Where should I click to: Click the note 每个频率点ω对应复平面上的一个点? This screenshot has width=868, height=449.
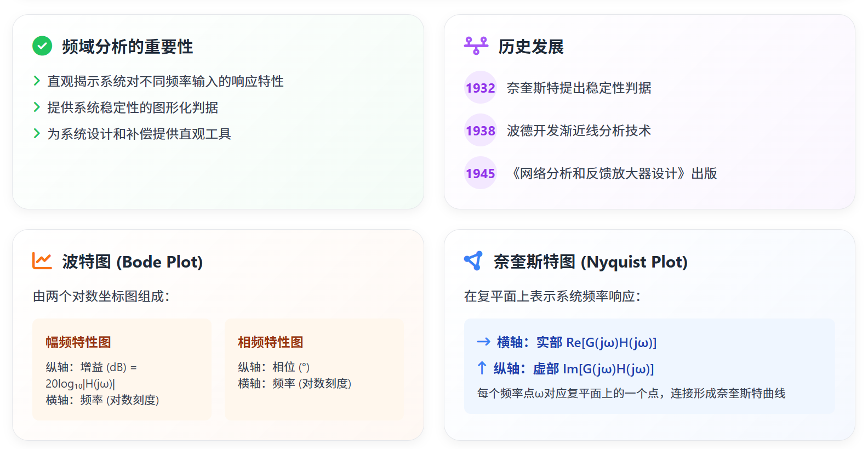(x=631, y=393)
